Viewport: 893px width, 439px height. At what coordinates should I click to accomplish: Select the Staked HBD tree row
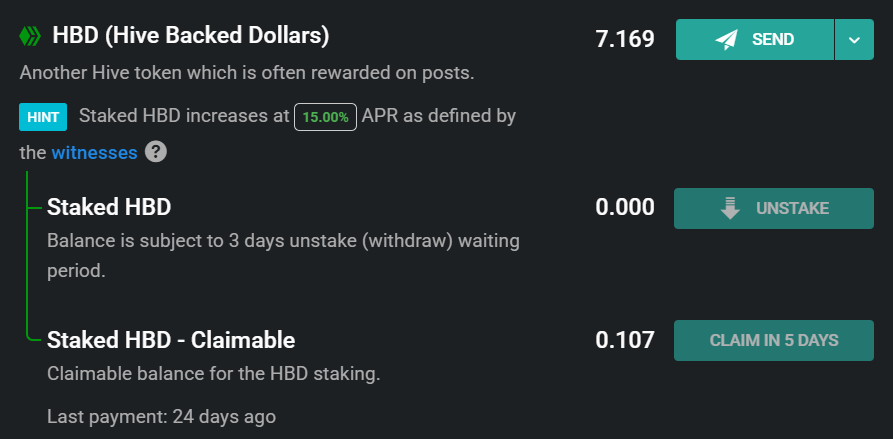109,207
